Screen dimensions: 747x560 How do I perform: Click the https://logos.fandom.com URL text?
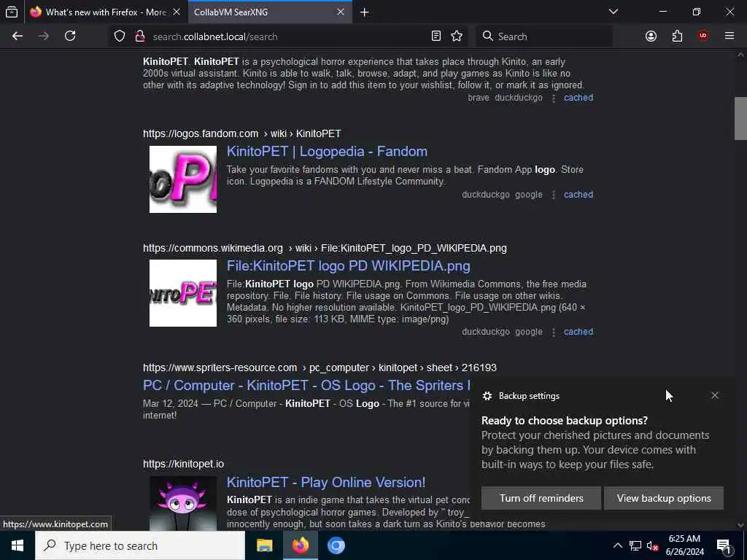[201, 134]
